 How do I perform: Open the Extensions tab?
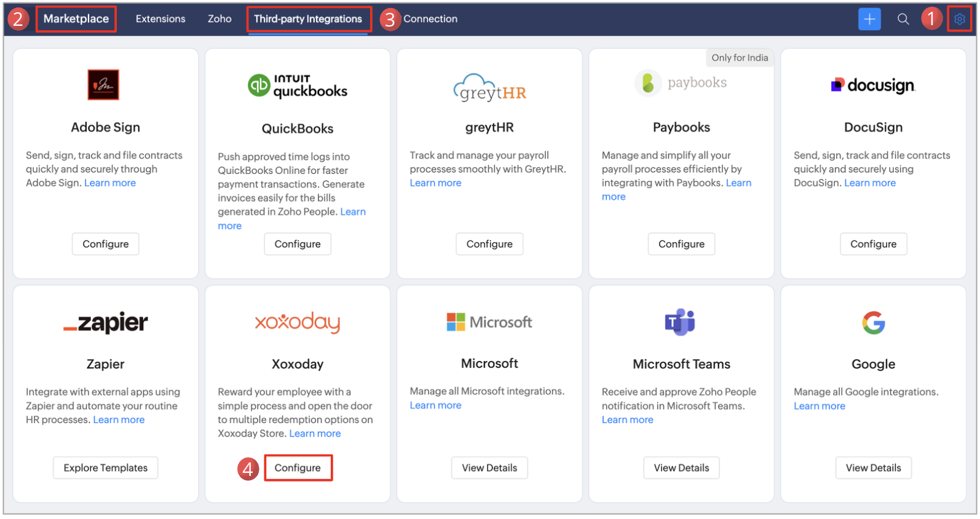pos(160,19)
